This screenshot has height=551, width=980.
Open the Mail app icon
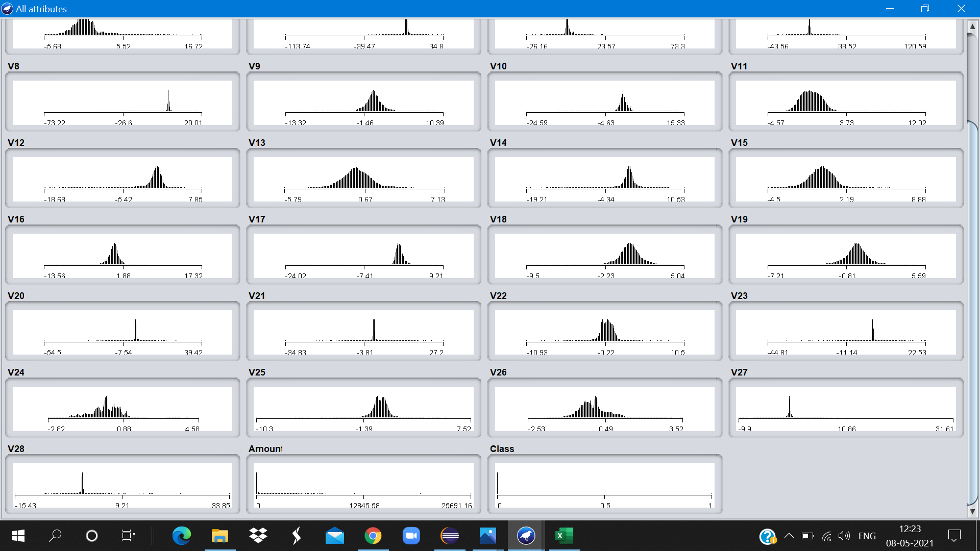335,536
